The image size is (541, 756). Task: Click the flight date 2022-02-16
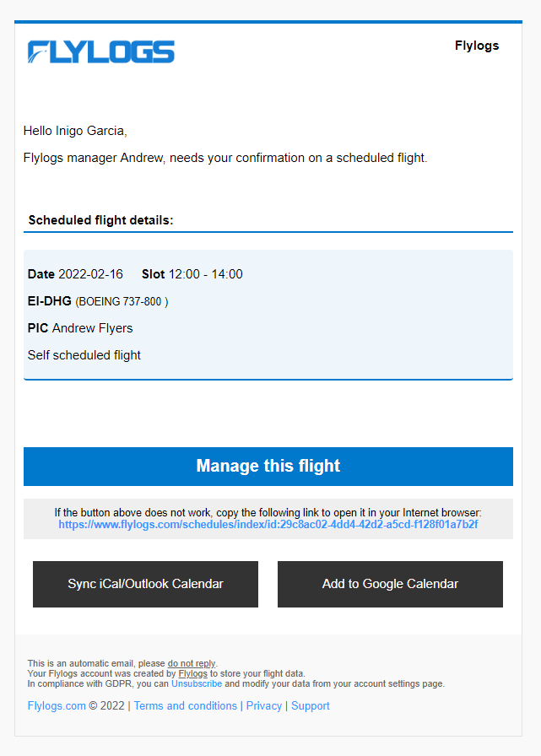(x=90, y=274)
